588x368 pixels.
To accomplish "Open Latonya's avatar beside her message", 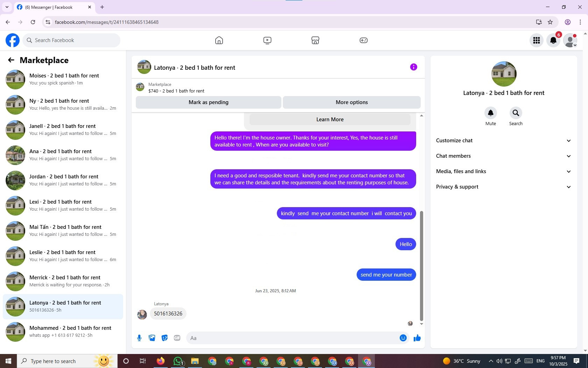I will (x=142, y=314).
